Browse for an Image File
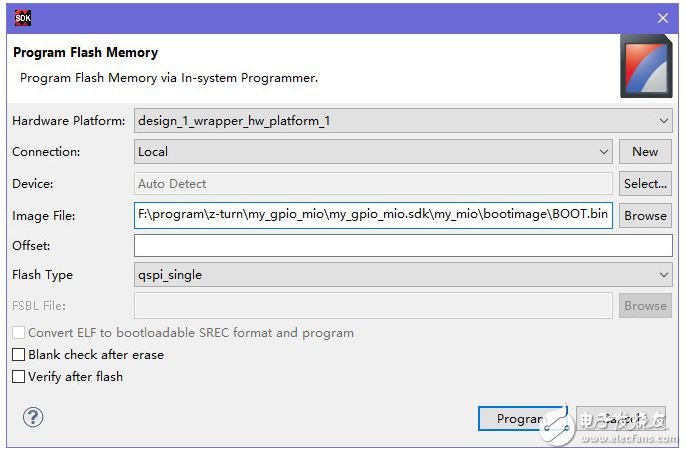Viewport: 687px width, 455px height. tap(645, 215)
